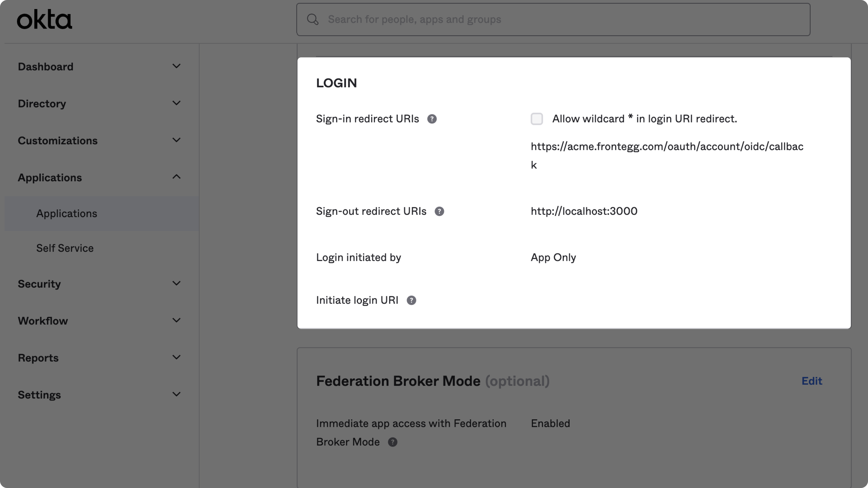The height and width of the screenshot is (488, 868).
Task: Click the frontegg sign-in redirect URI text
Action: (667, 147)
